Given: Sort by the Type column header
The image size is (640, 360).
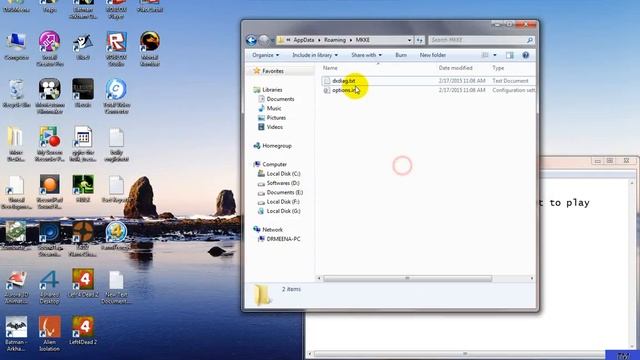Looking at the screenshot, I should pos(498,68).
